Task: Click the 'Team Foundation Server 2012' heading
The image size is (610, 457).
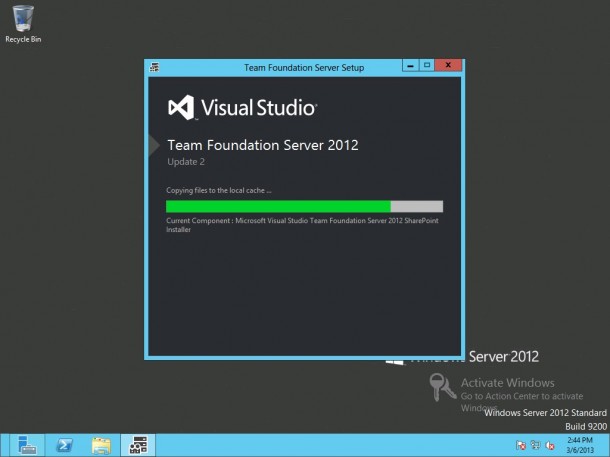Action: click(x=263, y=145)
